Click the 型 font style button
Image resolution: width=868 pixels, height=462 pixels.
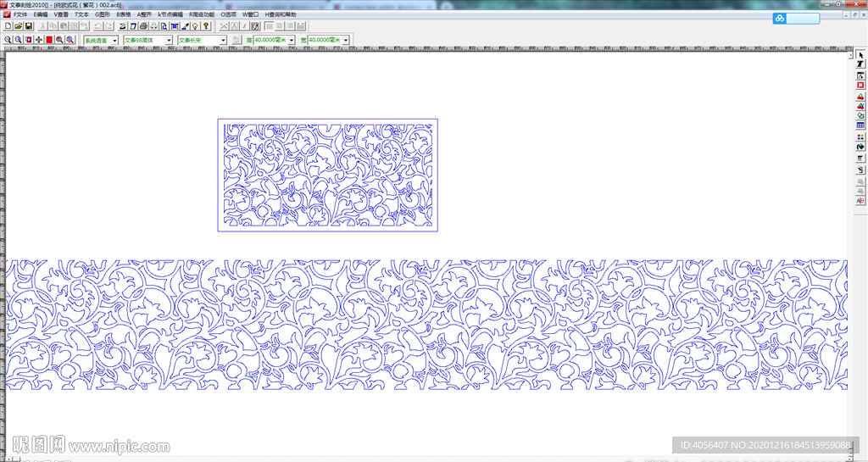click(236, 40)
